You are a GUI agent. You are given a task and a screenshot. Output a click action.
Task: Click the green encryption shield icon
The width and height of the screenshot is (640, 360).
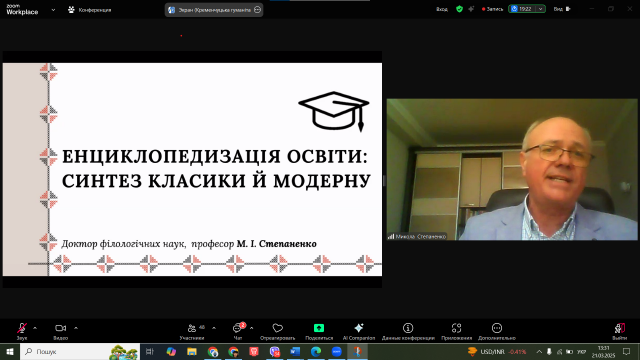pos(459,9)
